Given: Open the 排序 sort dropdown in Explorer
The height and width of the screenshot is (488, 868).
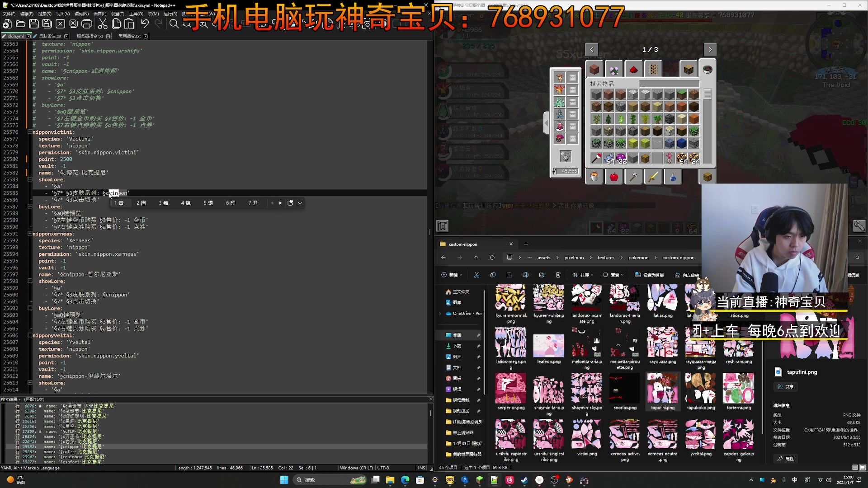Looking at the screenshot, I should pos(583,275).
